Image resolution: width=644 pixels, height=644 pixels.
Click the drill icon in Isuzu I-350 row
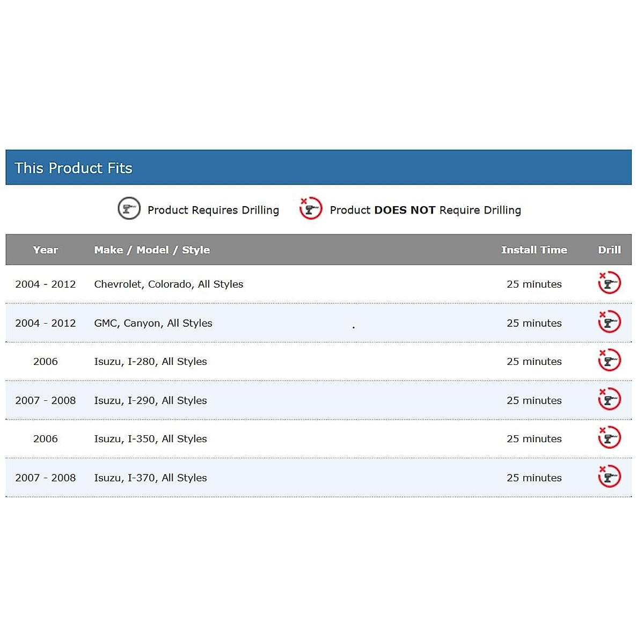[609, 438]
